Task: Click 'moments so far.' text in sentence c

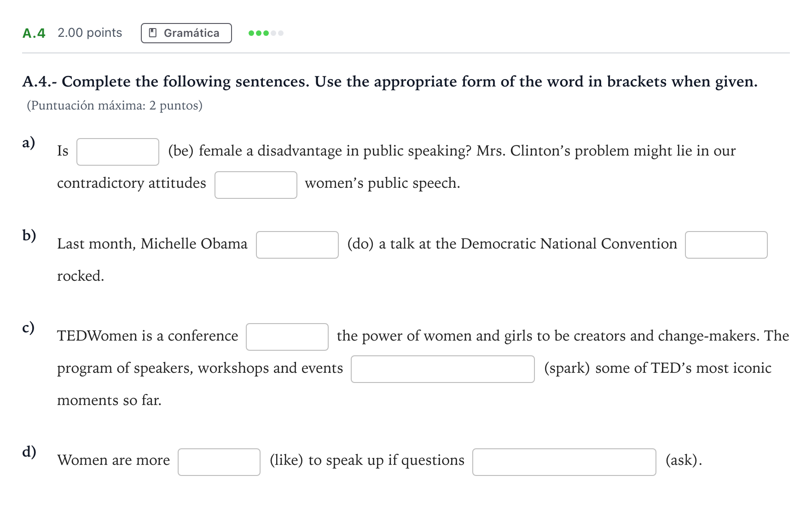Action: coord(109,400)
